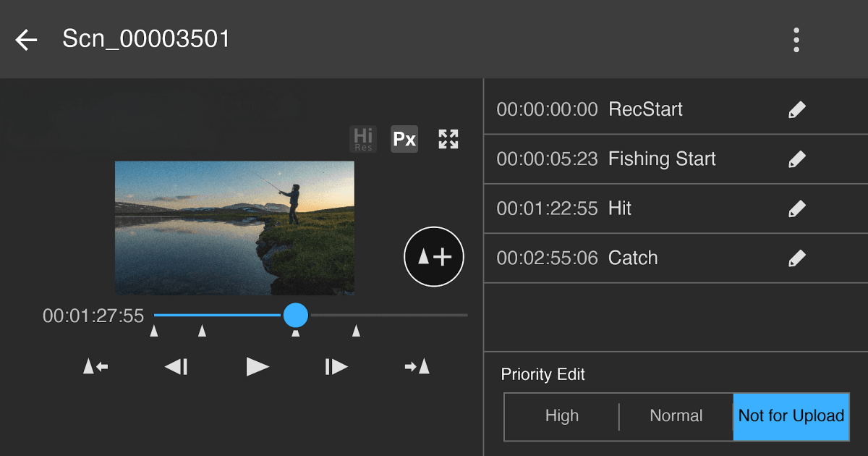The height and width of the screenshot is (456, 868).
Task: Jump to next essence mark
Action: (x=417, y=367)
